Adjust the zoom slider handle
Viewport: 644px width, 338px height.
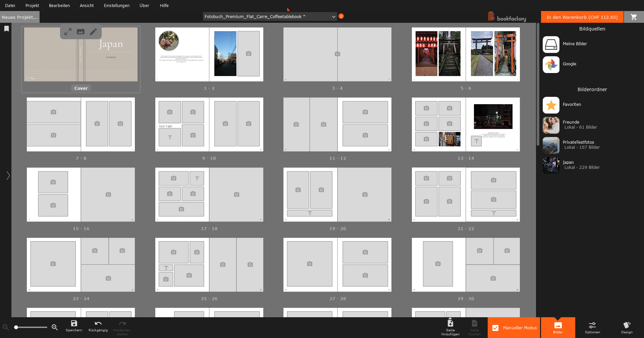click(x=16, y=327)
